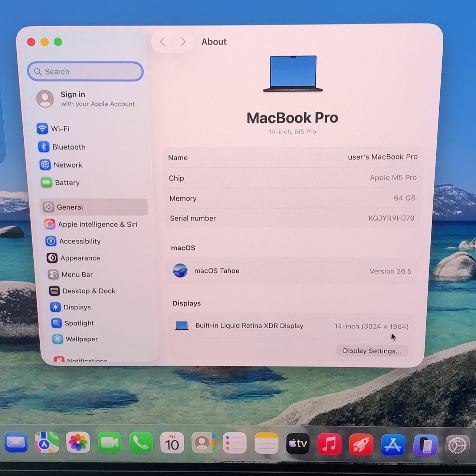Open Desktop & Dock settings
This screenshot has width=476, height=476.
[x=82, y=291]
